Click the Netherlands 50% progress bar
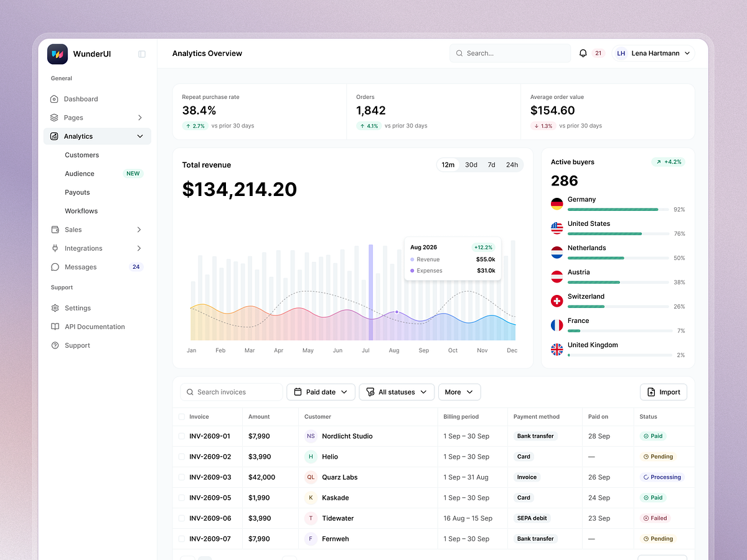This screenshot has width=747, height=560. pos(618,258)
